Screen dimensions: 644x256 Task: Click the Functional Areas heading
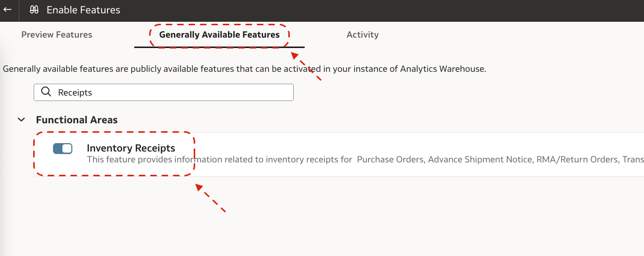click(77, 120)
